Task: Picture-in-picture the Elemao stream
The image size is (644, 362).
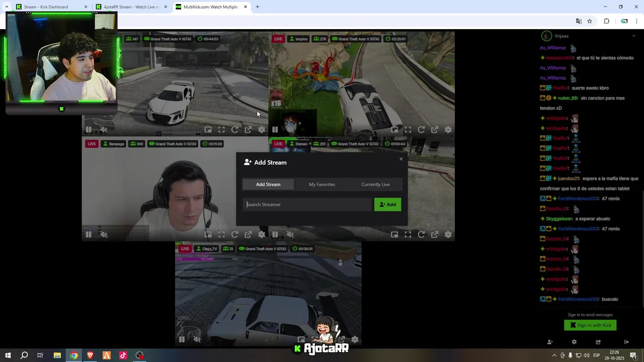Action: (394, 234)
